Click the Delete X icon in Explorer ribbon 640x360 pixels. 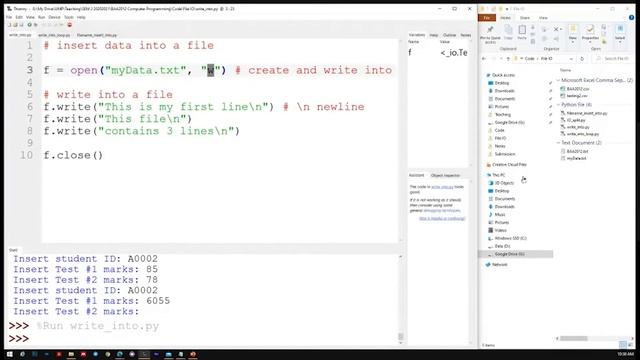click(556, 29)
